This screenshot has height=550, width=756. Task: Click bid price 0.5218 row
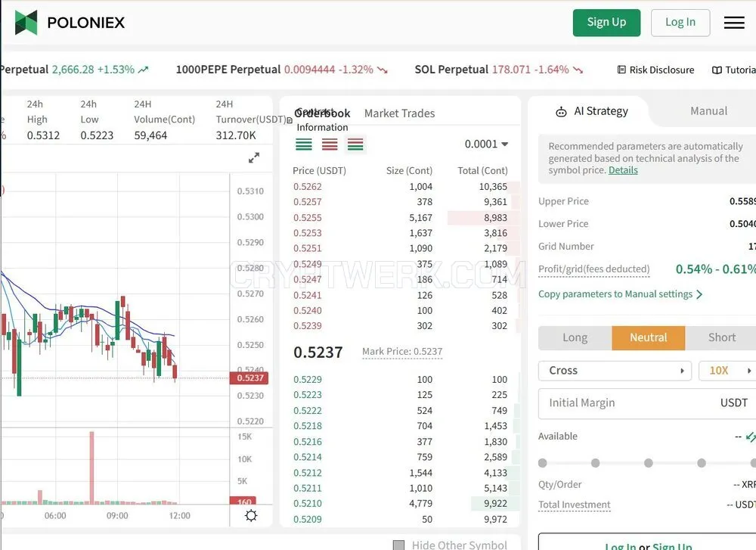[x=400, y=426]
